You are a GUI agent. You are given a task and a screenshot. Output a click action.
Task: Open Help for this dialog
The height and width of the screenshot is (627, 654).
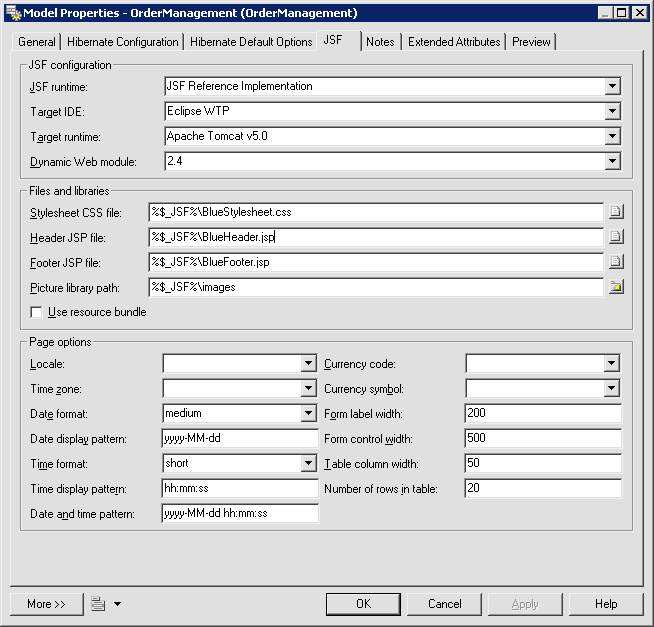pyautogui.click(x=606, y=604)
